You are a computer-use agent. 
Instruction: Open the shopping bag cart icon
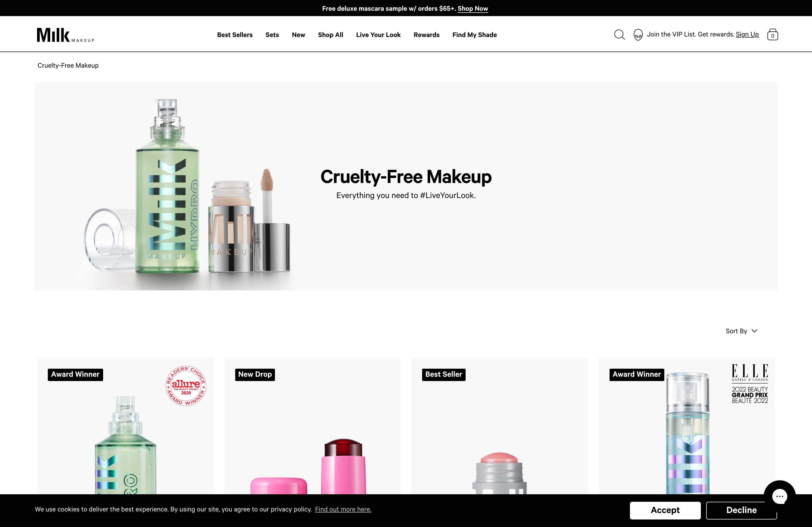pyautogui.click(x=773, y=35)
